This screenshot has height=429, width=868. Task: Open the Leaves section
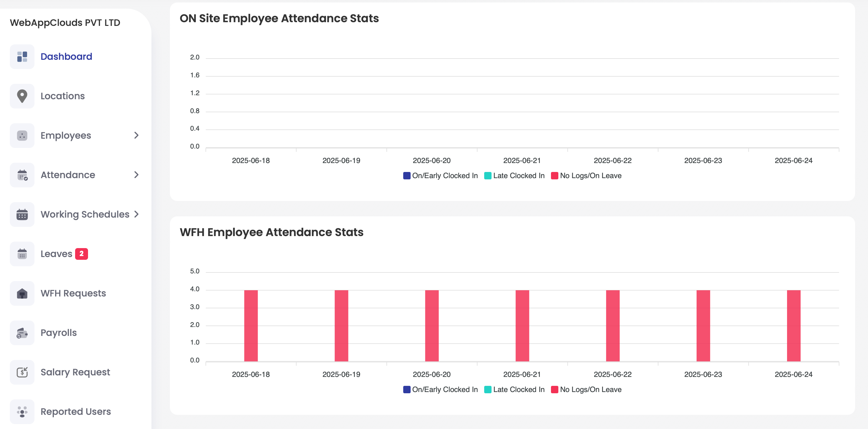point(56,254)
